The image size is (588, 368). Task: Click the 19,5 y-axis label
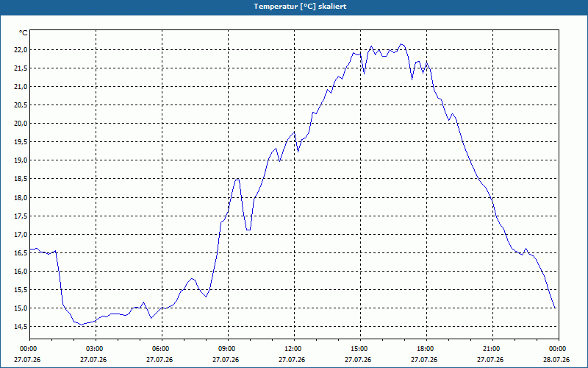tap(21, 142)
